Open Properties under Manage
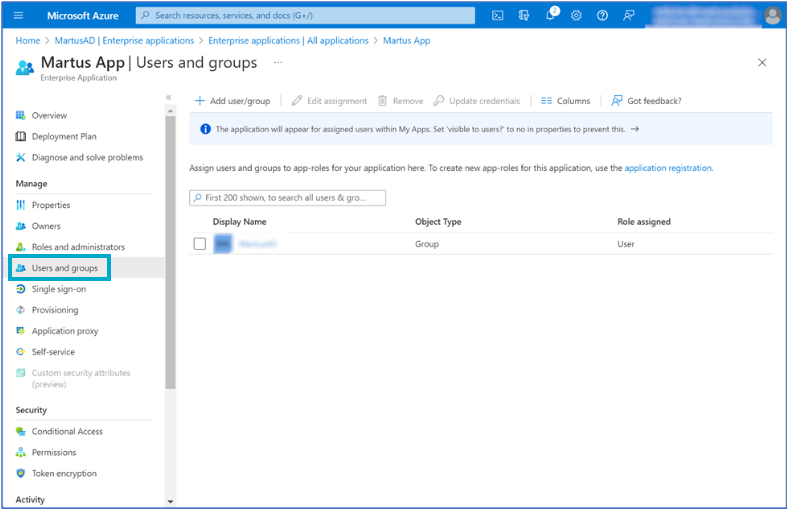This screenshot has height=509, width=787. [x=51, y=205]
